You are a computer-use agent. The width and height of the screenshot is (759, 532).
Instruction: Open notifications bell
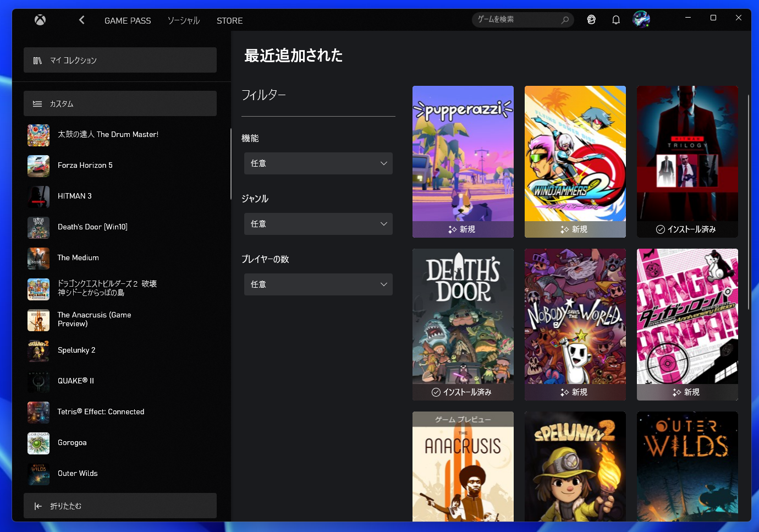tap(616, 20)
